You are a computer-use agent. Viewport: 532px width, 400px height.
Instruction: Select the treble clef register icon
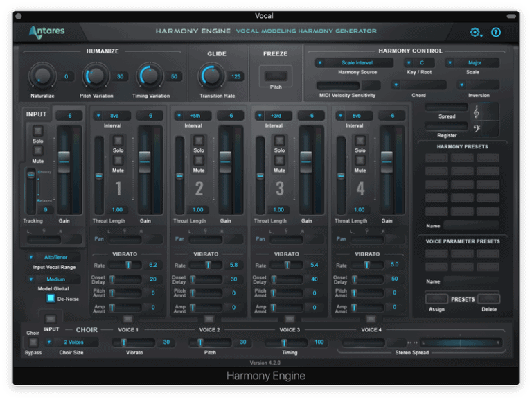(477, 112)
